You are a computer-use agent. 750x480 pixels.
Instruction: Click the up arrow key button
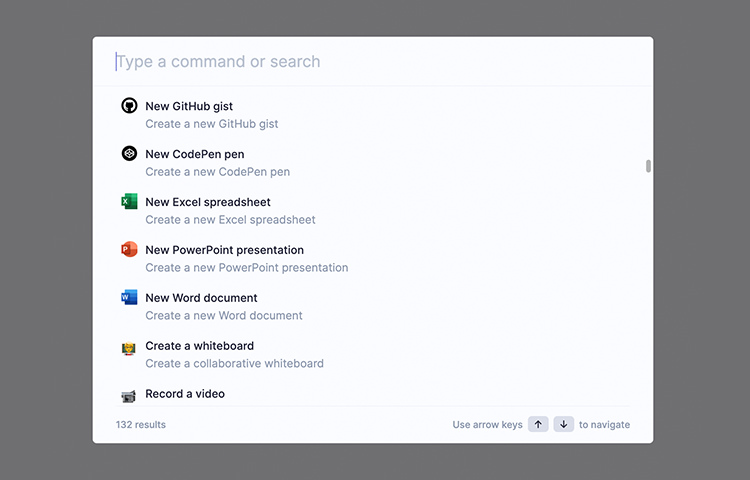538,424
